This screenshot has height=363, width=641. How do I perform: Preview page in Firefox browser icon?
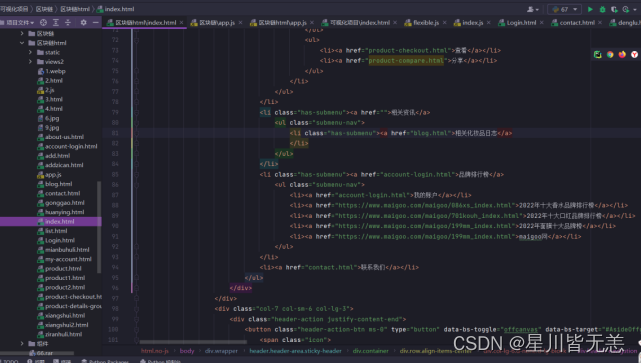coord(622,54)
